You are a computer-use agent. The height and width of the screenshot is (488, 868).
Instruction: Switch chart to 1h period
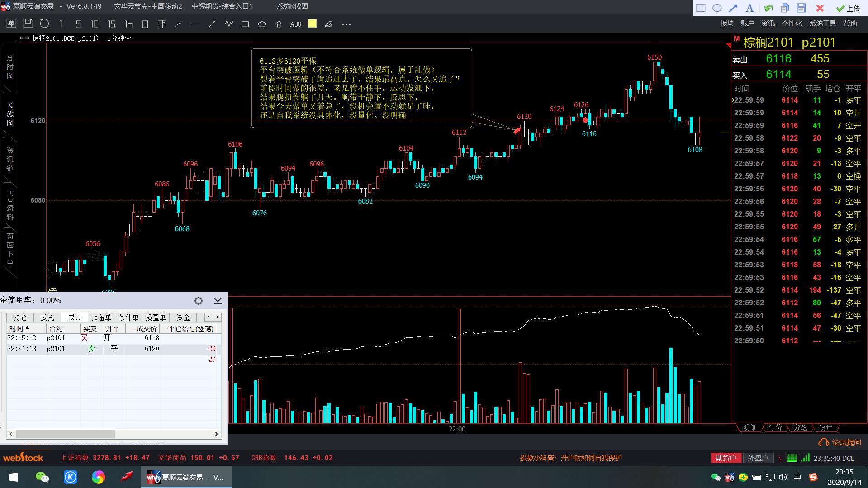128,24
